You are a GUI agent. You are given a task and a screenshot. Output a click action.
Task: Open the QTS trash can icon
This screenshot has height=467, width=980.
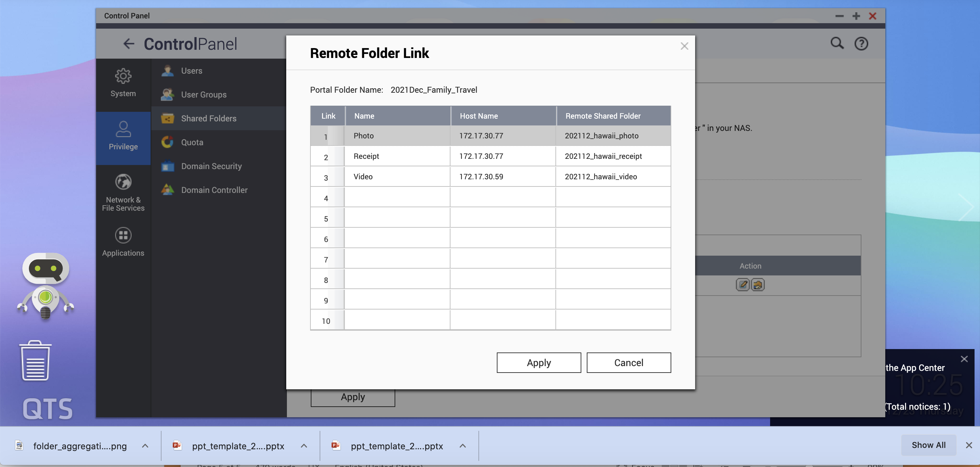coord(35,360)
